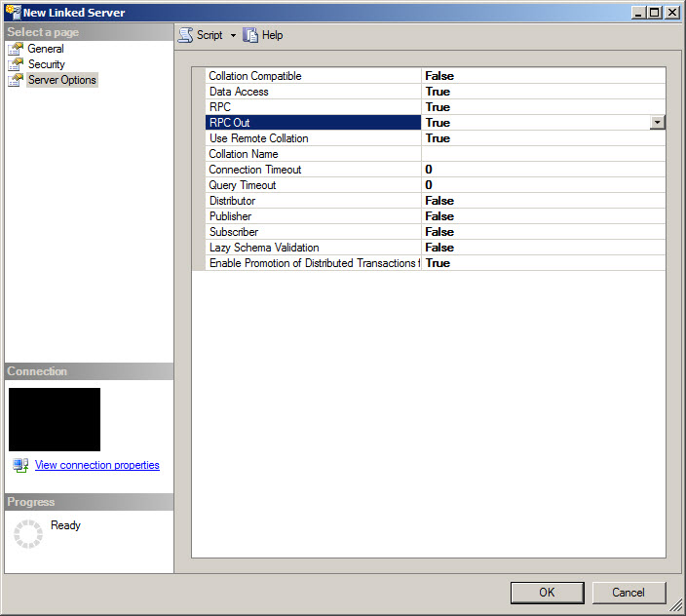
Task: Open View connection properties link
Action: point(97,465)
